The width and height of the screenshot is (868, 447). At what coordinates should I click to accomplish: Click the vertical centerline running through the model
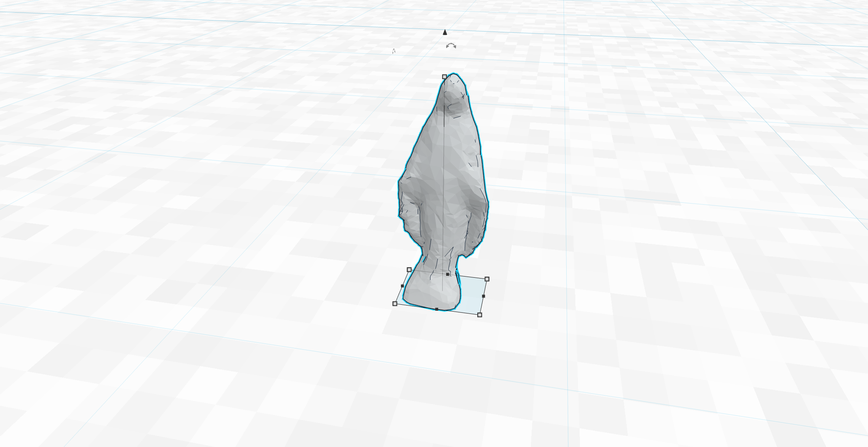coord(443,190)
